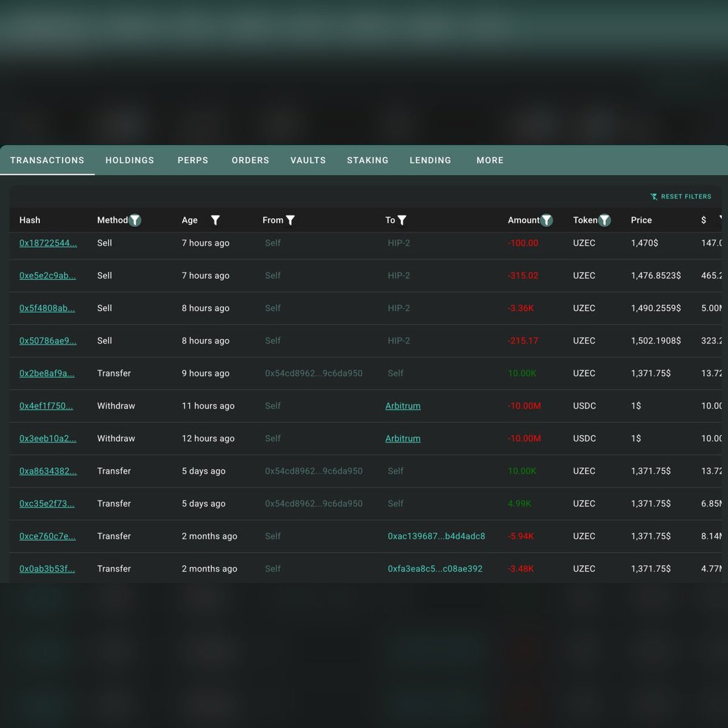
Task: Click the amount 4.99K
Action: pyautogui.click(x=519, y=504)
